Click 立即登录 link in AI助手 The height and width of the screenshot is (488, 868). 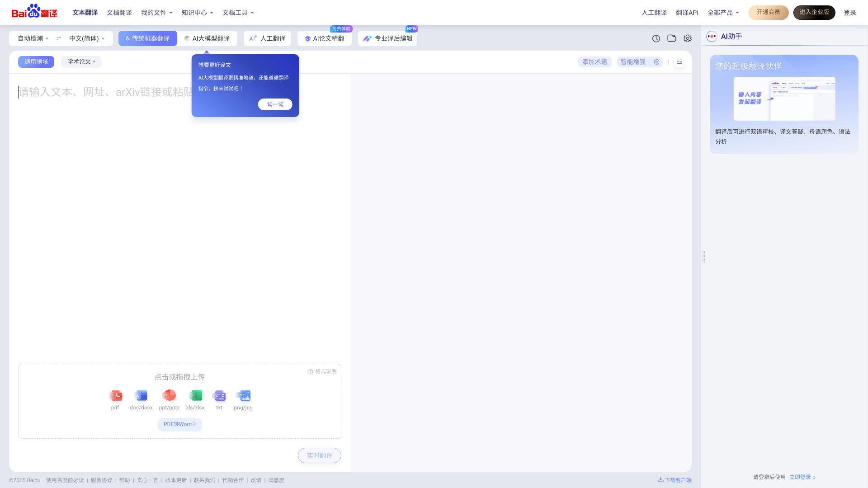(802, 477)
